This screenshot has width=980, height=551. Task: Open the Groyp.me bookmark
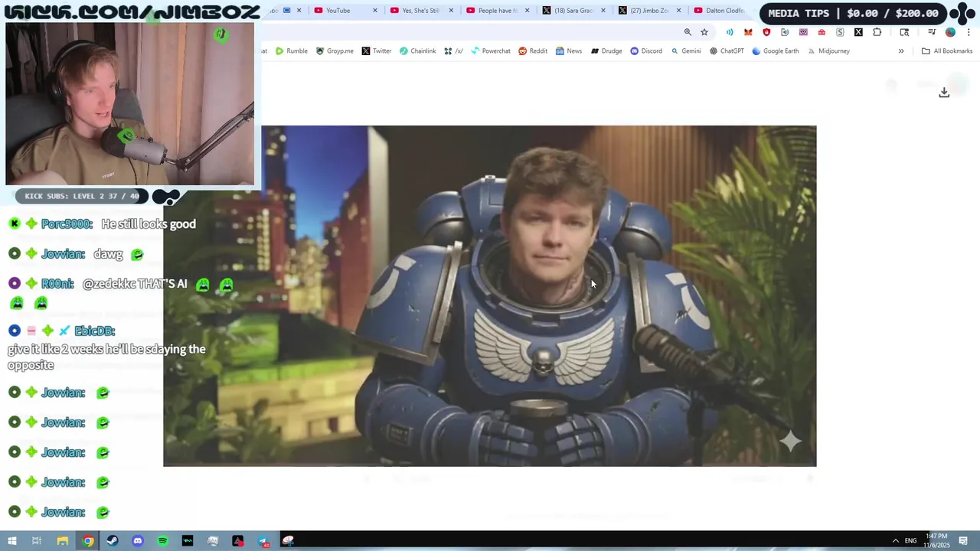[x=335, y=51]
